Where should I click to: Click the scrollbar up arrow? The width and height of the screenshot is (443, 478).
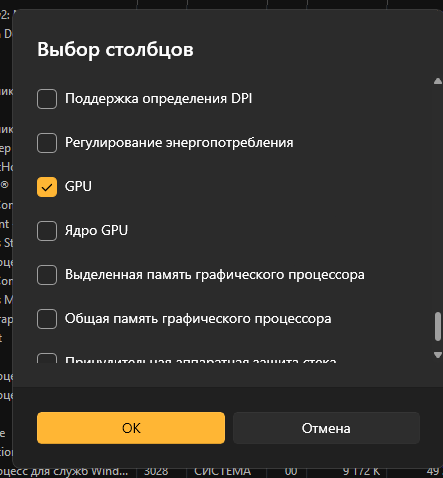tap(438, 81)
